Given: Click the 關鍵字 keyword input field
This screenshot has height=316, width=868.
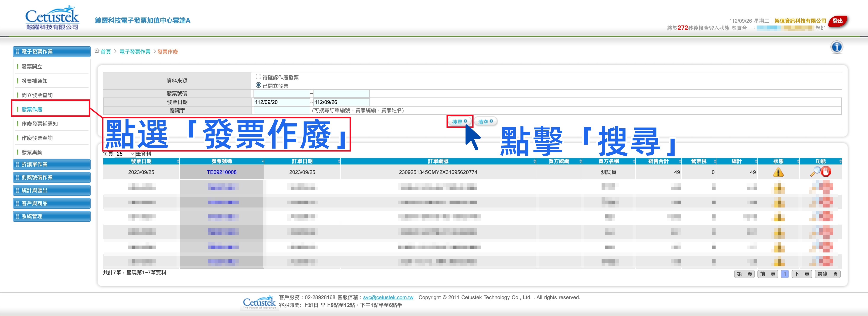Looking at the screenshot, I should click(x=282, y=110).
